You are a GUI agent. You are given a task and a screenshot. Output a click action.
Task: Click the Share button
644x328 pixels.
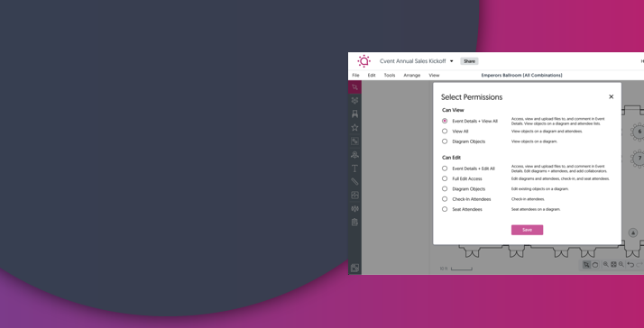(469, 61)
